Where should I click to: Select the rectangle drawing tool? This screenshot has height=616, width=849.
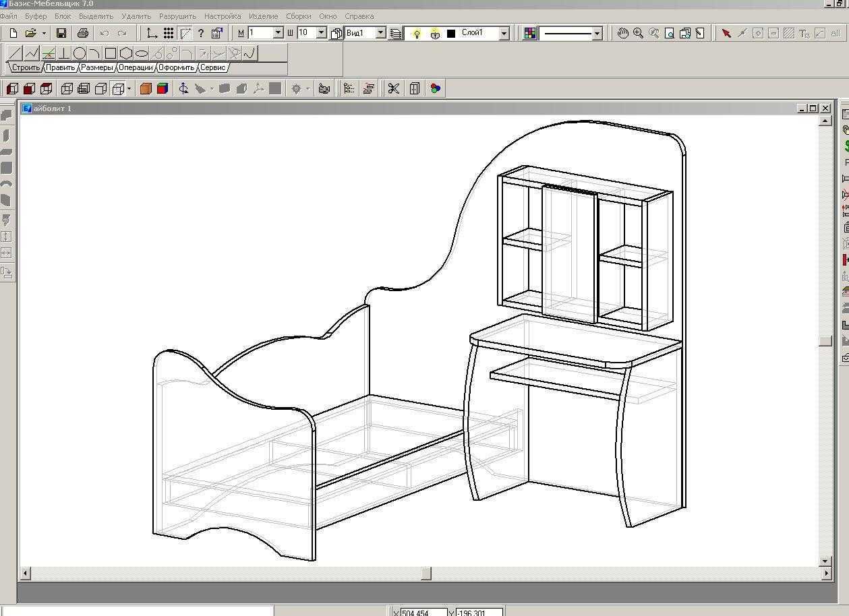tap(111, 53)
